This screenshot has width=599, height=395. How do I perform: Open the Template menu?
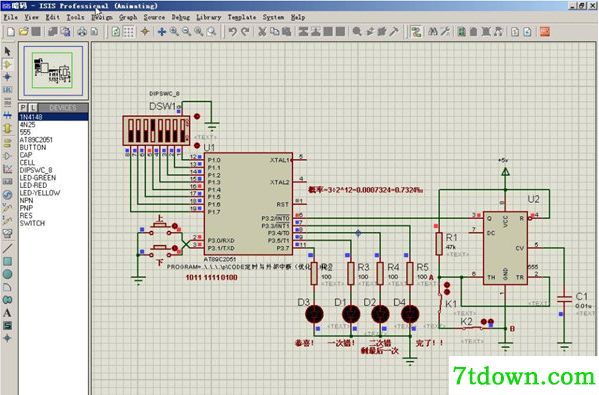point(241,17)
